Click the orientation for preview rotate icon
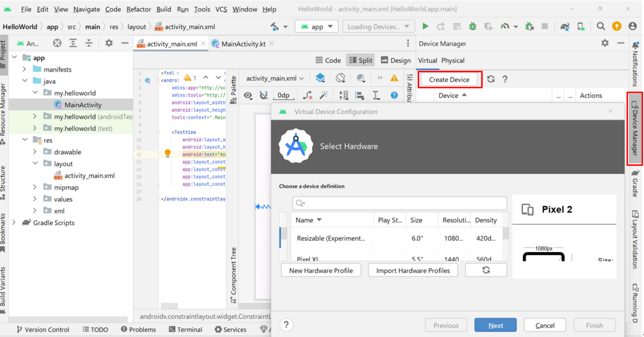 pyautogui.click(x=341, y=78)
